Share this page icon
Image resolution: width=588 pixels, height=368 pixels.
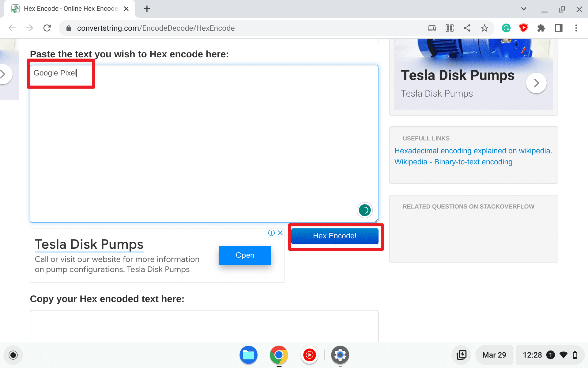pos(467,28)
